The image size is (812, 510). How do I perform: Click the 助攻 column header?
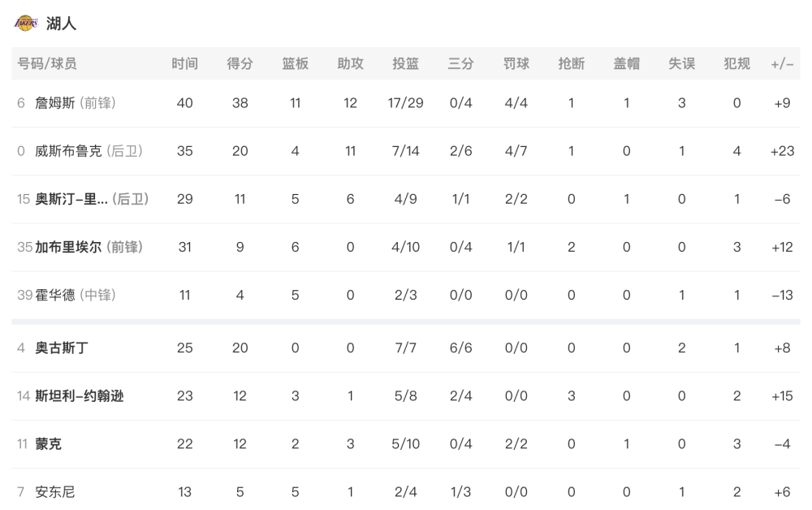pyautogui.click(x=350, y=63)
